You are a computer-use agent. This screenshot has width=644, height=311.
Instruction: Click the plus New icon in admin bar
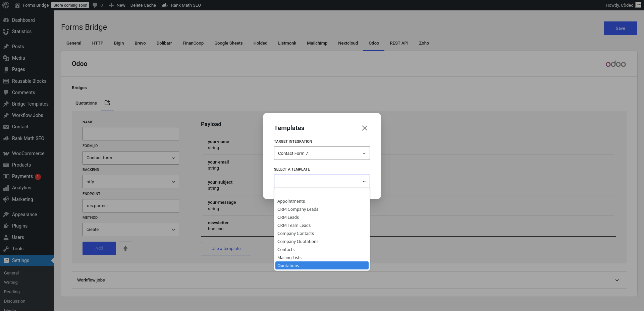[x=111, y=5]
